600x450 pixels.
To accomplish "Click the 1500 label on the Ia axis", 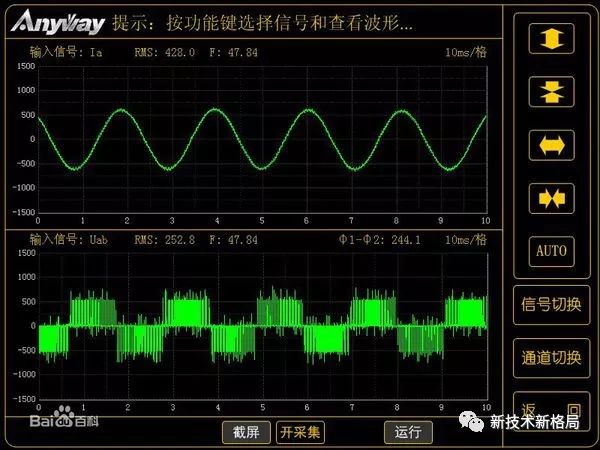I will click(26, 66).
